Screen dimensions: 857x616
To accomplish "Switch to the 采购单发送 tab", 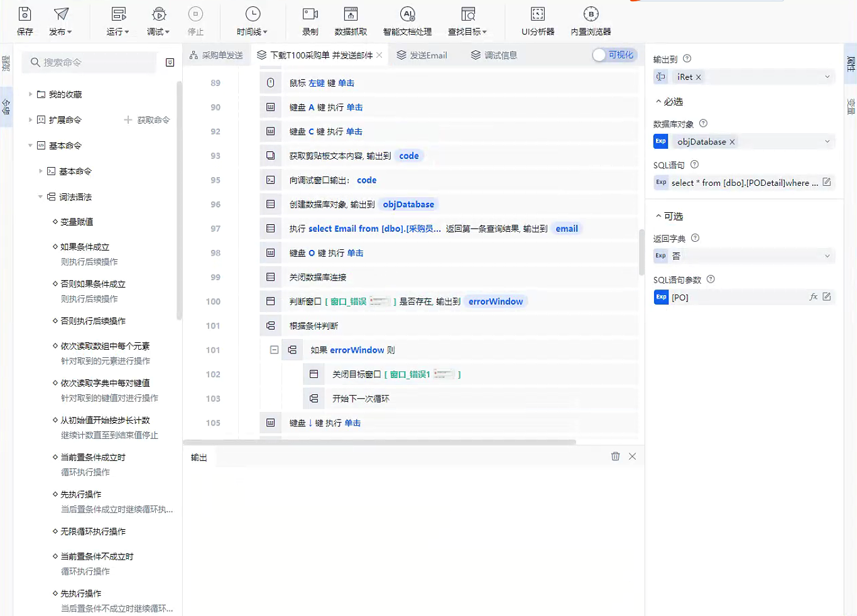I will [216, 55].
